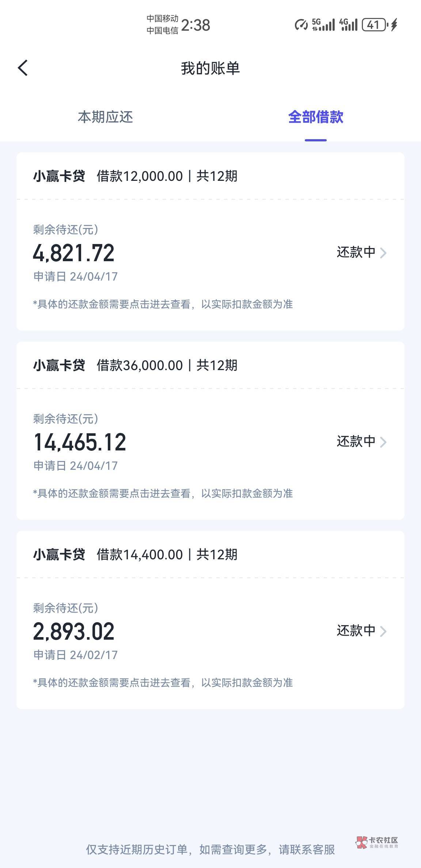Switch to the 本期应还 tab

[105, 117]
